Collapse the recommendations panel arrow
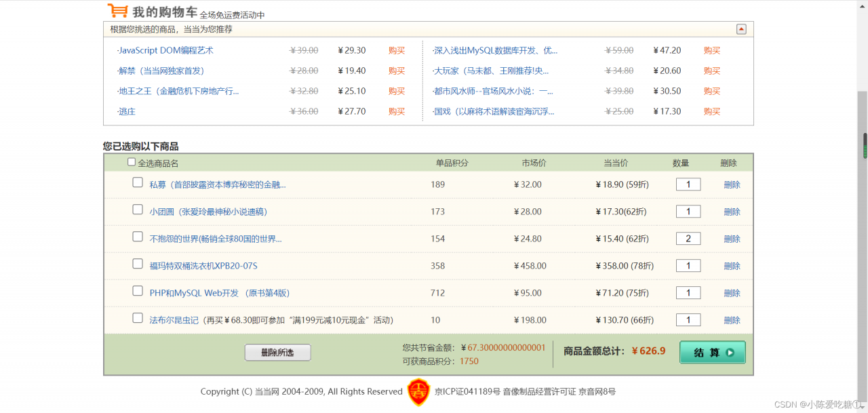 click(741, 29)
